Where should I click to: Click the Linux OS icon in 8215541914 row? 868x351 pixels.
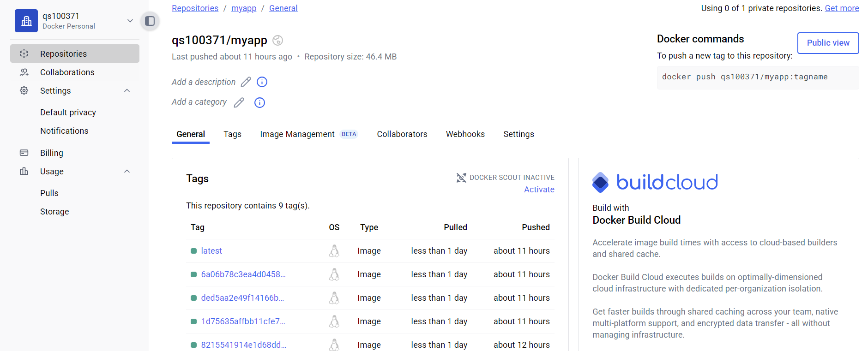[334, 345]
